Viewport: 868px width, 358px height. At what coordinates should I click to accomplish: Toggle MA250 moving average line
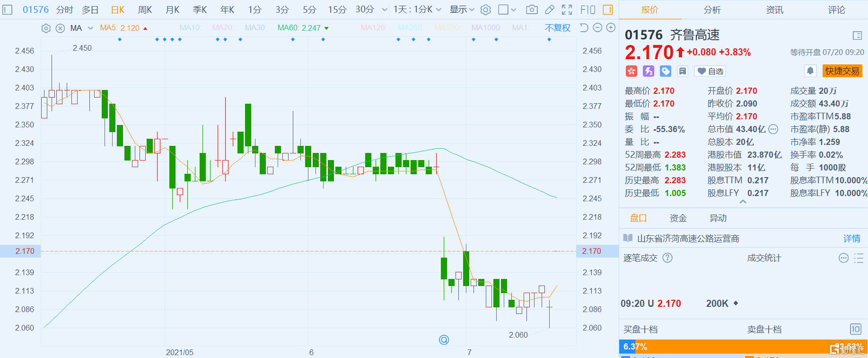(410, 28)
